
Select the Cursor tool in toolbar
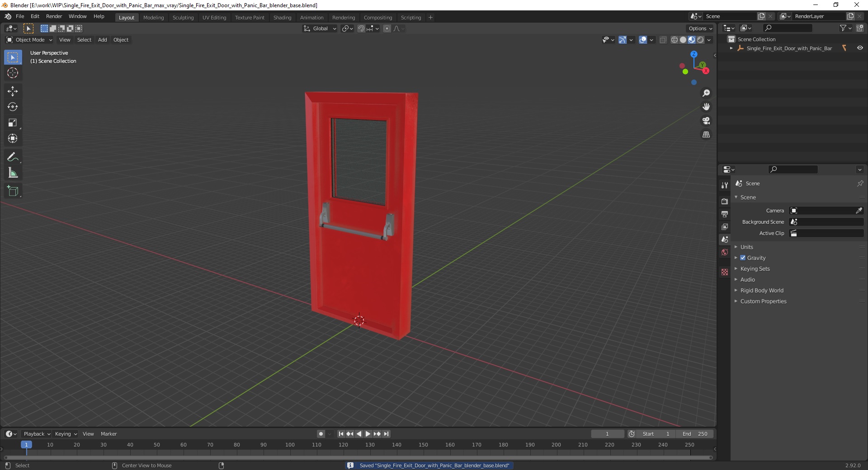pos(13,73)
